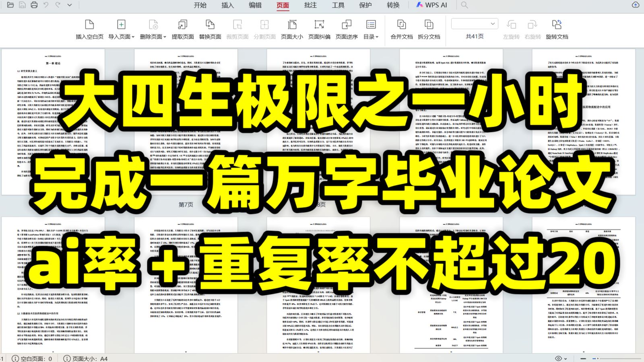Image resolution: width=644 pixels, height=362 pixels.
Task: Open WPS AI assistant
Action: (431, 5)
